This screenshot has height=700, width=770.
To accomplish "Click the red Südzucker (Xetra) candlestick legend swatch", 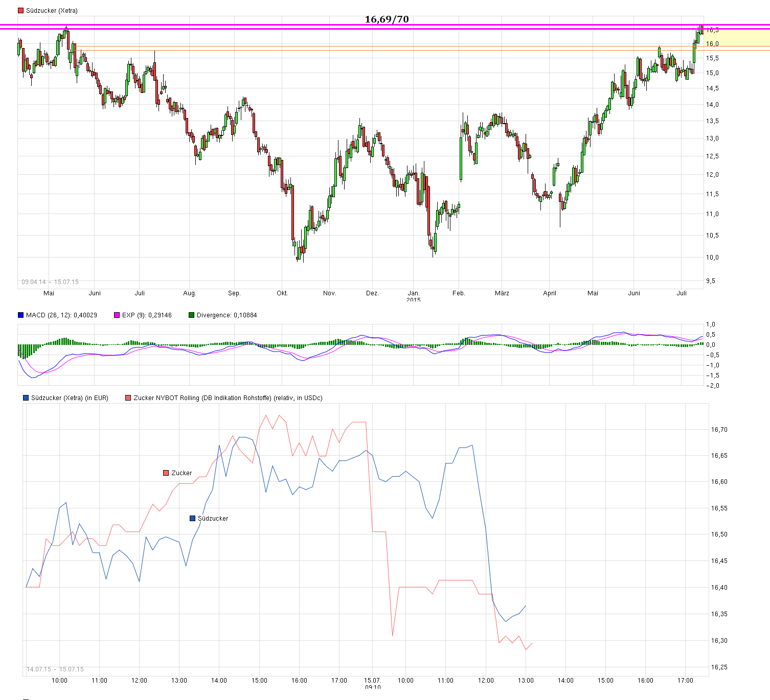I will (x=21, y=11).
